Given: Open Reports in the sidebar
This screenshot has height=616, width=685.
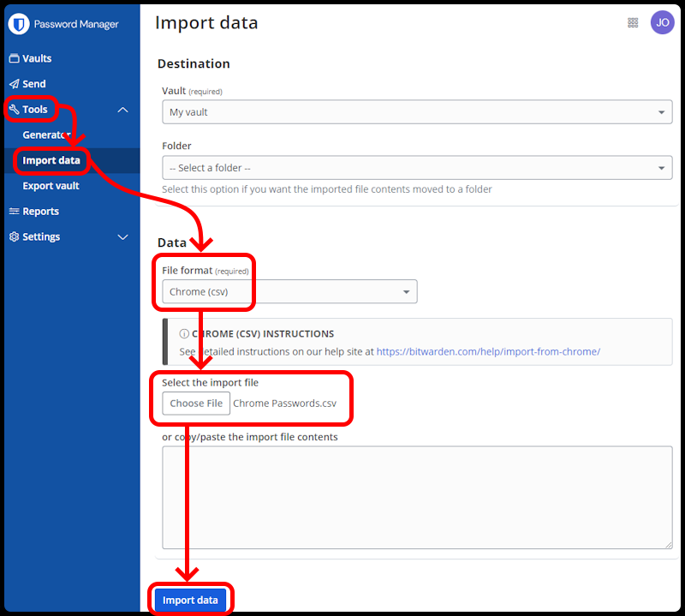Looking at the screenshot, I should click(x=40, y=211).
